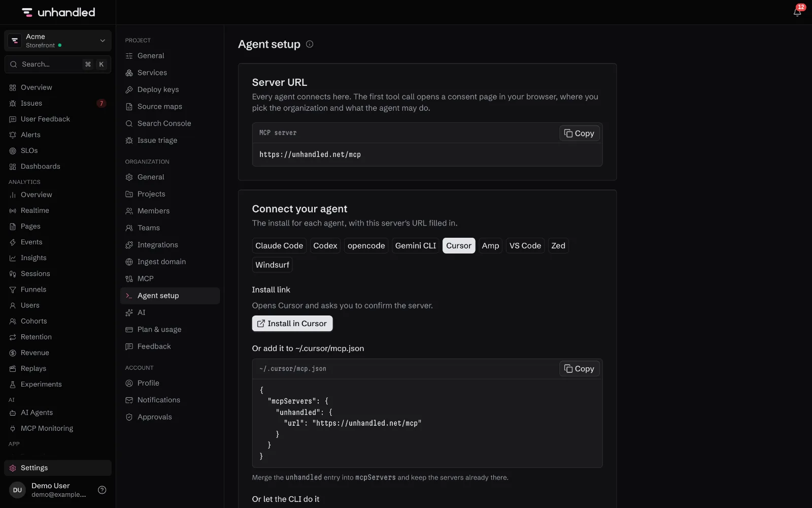Select the Zed agent tab
This screenshot has height=508, width=812.
(x=558, y=246)
